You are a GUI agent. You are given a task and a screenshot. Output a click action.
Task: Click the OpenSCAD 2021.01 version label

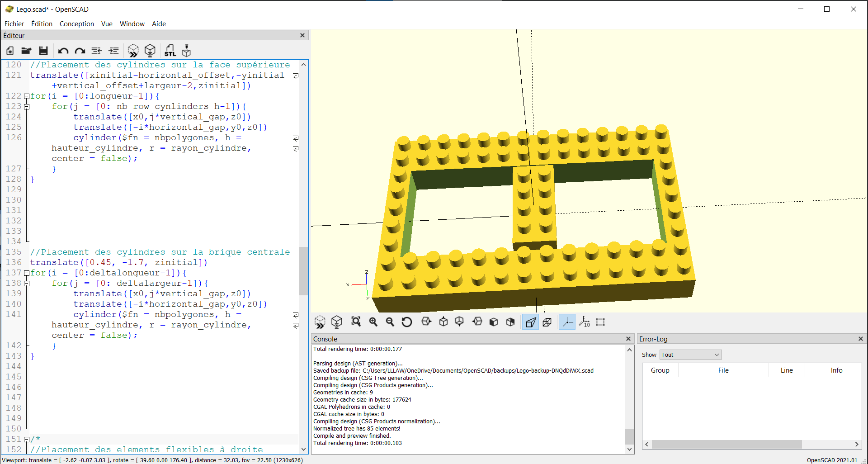832,460
